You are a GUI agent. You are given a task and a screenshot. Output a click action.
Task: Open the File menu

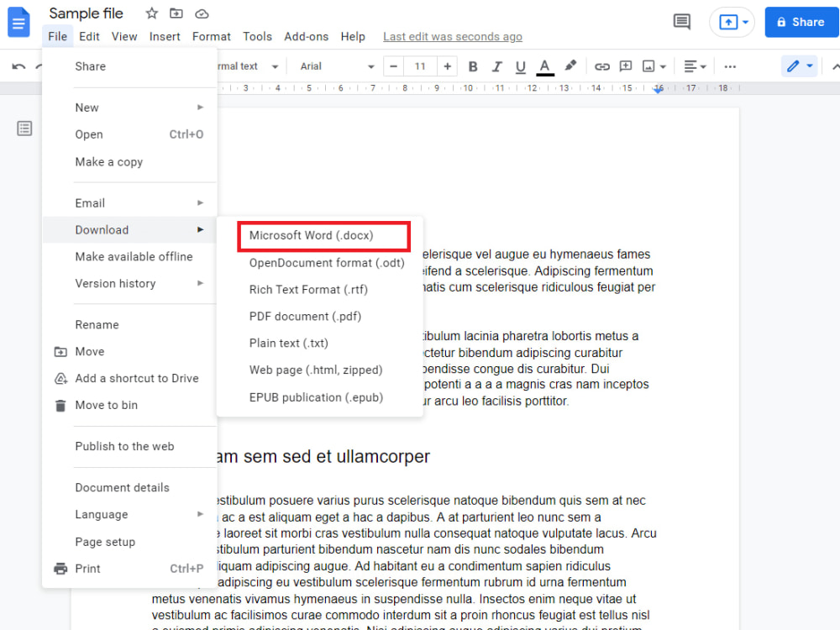click(x=57, y=36)
